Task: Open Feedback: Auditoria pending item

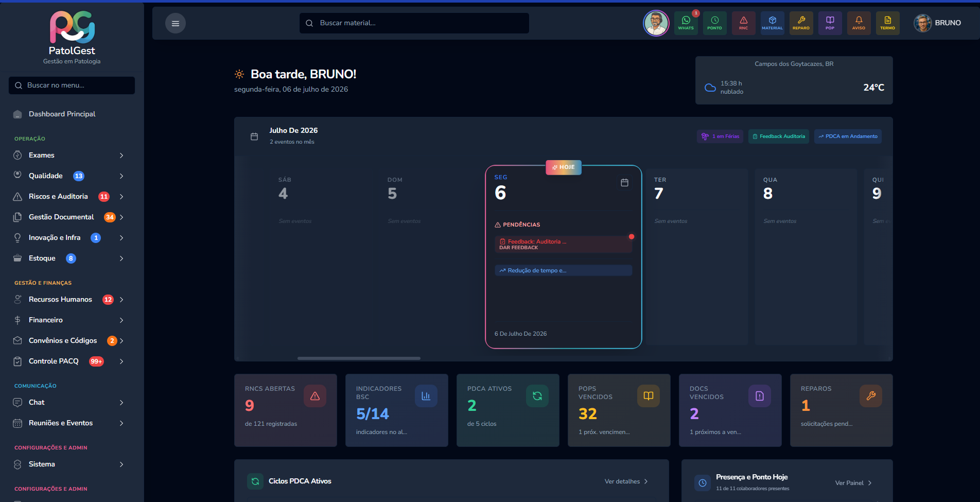Action: tap(563, 245)
